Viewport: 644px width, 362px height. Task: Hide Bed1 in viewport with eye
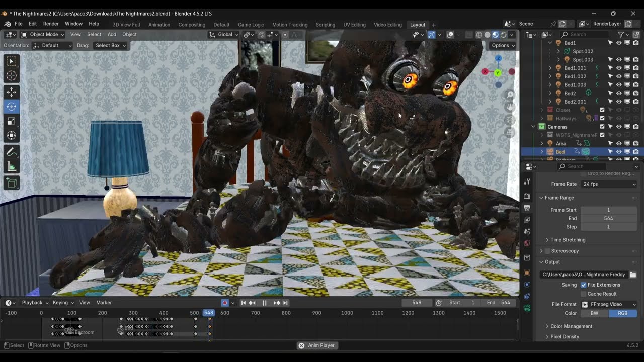pos(619,43)
